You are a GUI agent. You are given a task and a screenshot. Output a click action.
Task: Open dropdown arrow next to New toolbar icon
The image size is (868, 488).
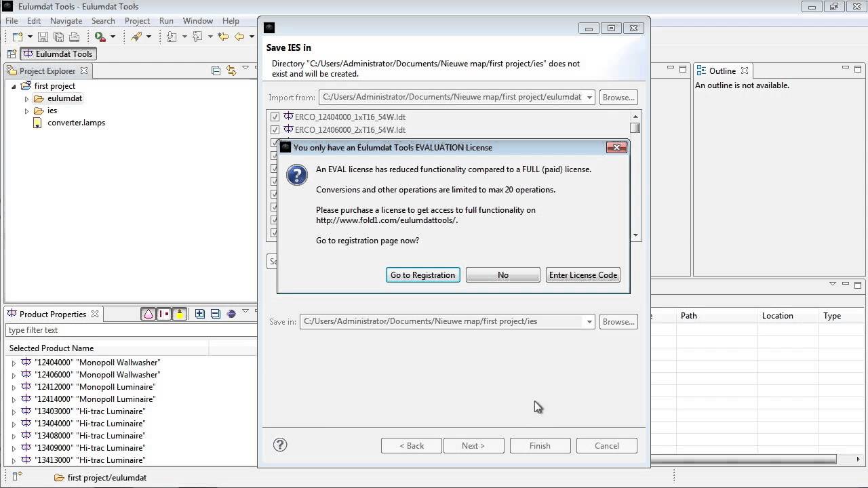[30, 37]
